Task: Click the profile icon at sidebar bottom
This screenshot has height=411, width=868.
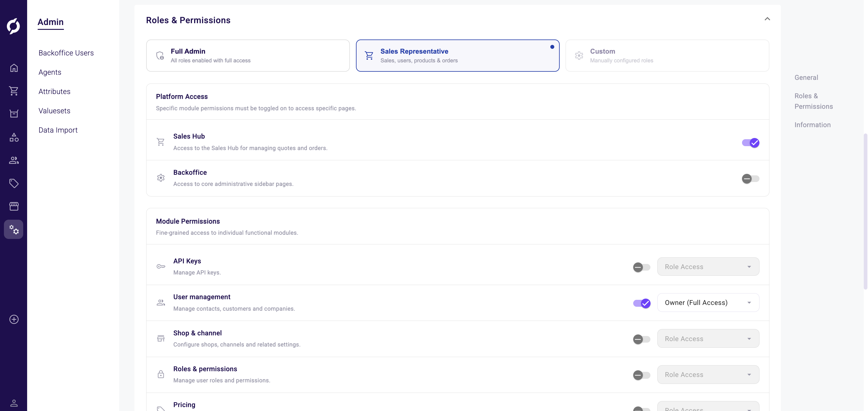Action: click(x=14, y=403)
